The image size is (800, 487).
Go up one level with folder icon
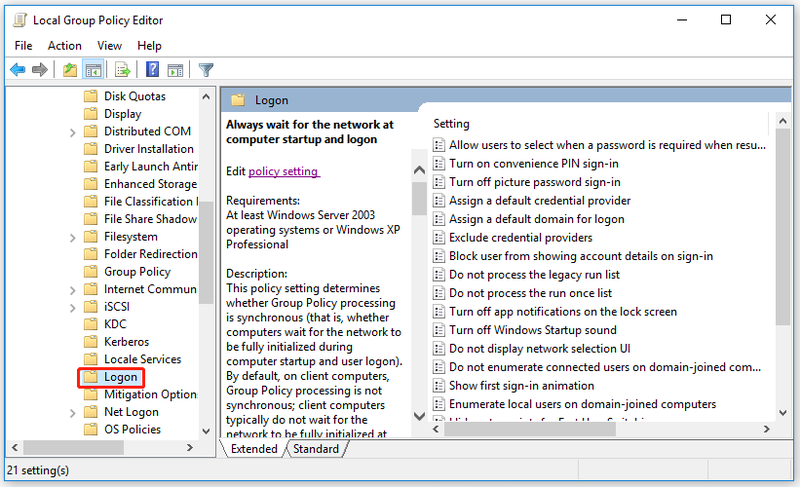pos(70,69)
